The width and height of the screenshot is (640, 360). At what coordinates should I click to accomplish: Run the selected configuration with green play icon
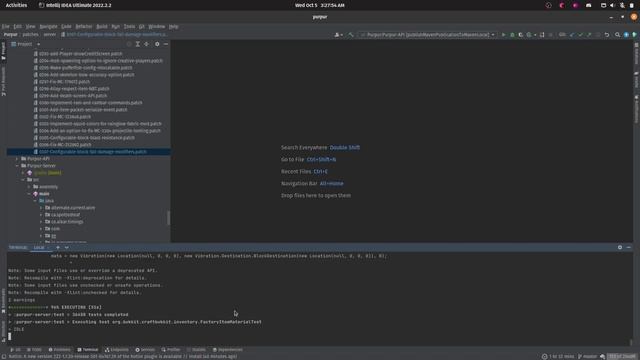(503, 35)
